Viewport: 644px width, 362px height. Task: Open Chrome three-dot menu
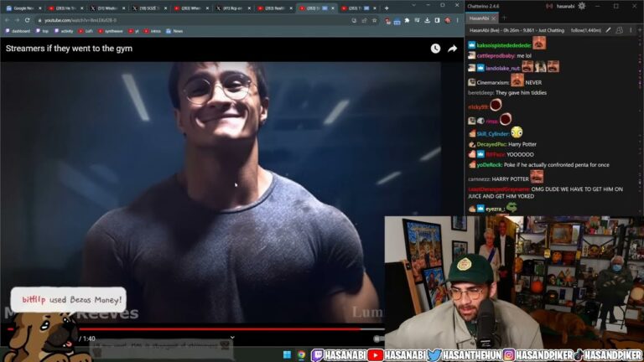[x=457, y=20]
